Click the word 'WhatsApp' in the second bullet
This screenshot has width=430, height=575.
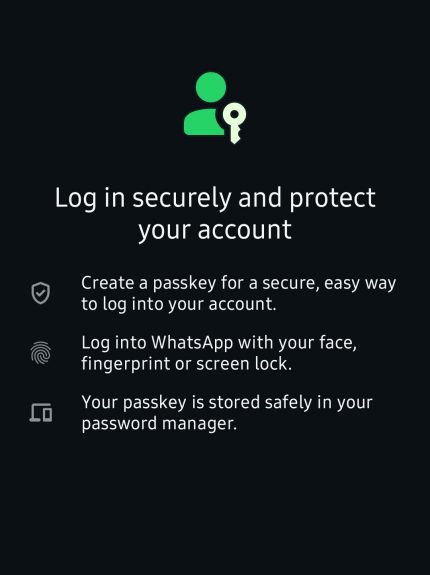click(192, 343)
